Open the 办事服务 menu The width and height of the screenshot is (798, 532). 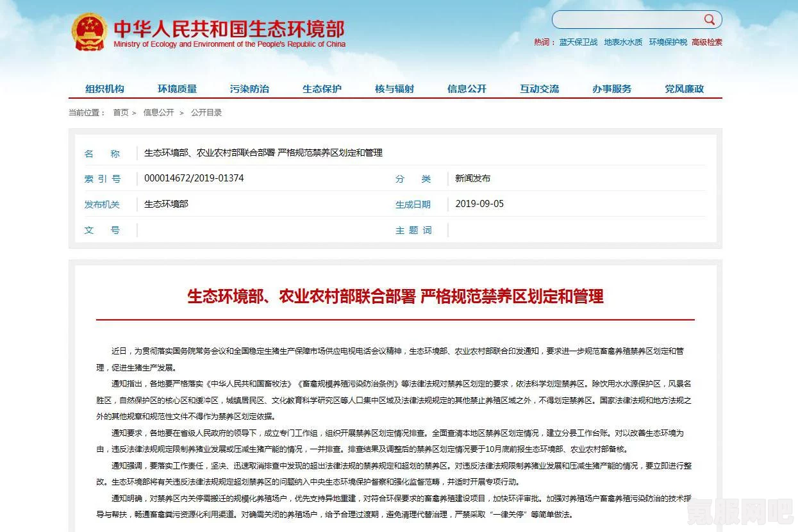[612, 89]
